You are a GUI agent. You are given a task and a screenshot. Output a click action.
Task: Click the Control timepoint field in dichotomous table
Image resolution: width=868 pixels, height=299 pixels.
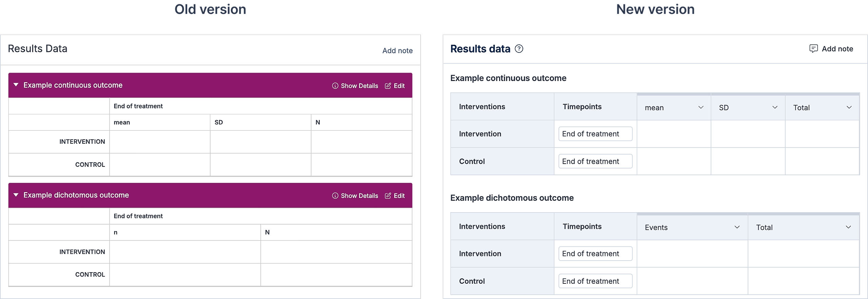pos(595,281)
